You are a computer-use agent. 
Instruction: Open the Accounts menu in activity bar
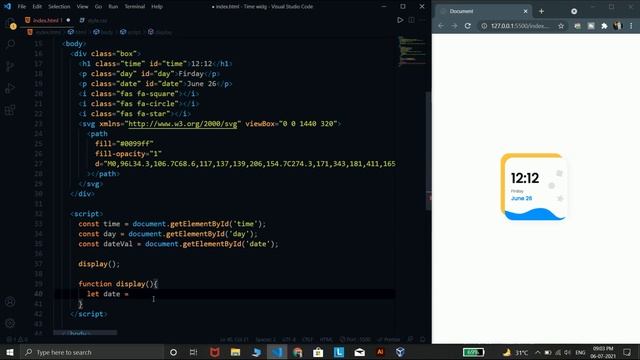click(x=10, y=302)
